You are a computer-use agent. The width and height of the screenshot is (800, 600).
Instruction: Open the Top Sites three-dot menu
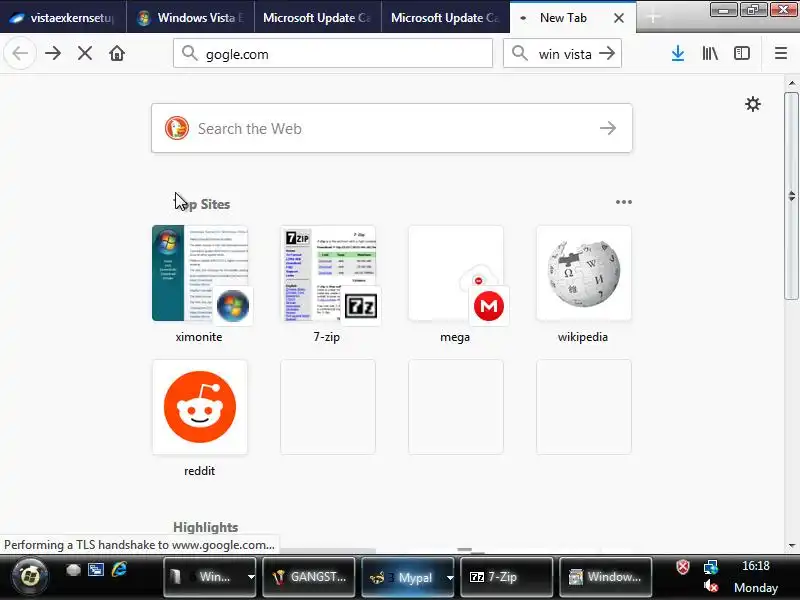click(623, 202)
